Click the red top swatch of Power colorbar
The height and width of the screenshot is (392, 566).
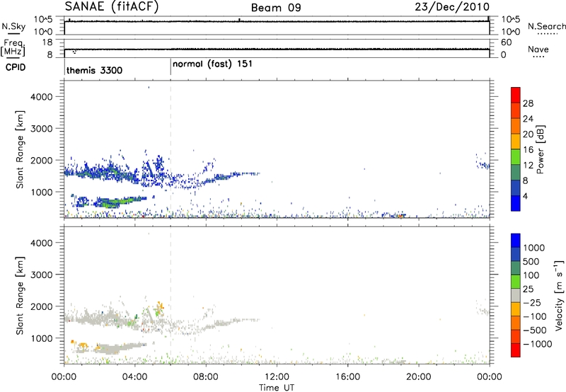tap(516, 96)
